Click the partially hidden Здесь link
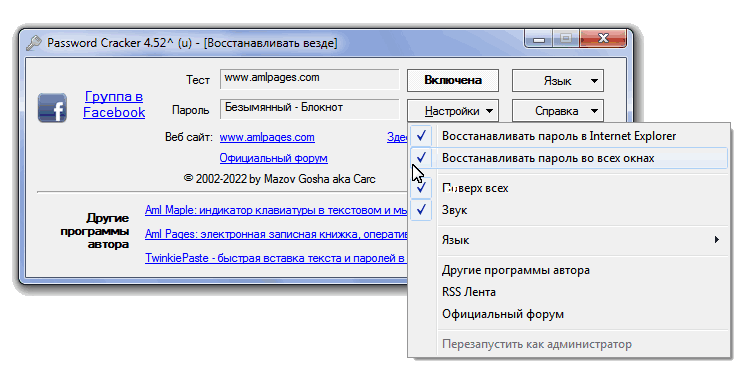This screenshot has height=377, width=740. tap(397, 137)
